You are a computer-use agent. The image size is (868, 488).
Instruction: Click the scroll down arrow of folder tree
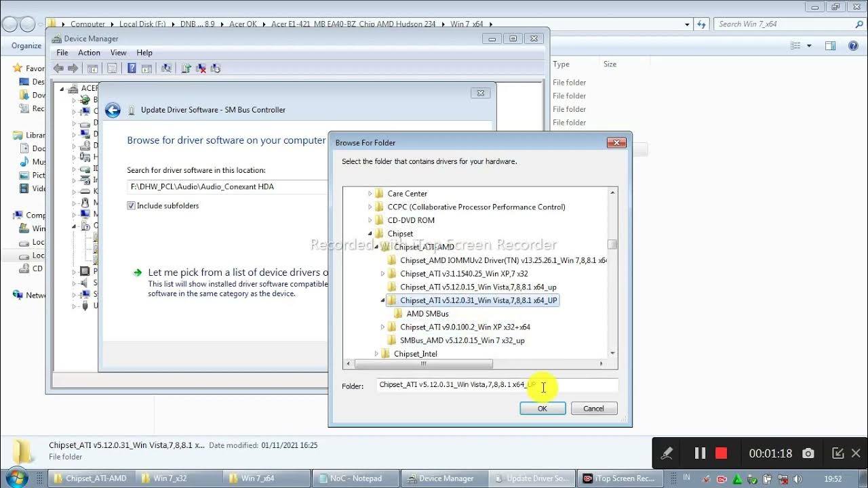pos(612,353)
